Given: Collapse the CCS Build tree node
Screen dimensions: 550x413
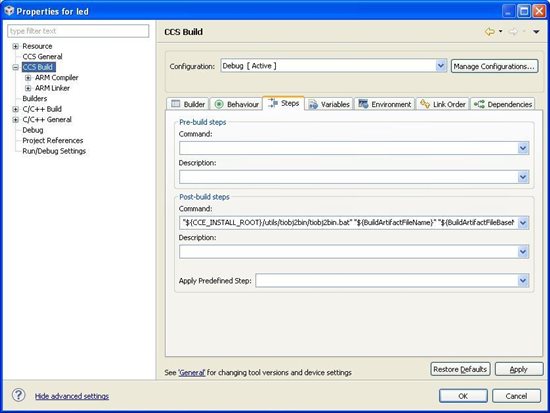Looking at the screenshot, I should (x=15, y=67).
